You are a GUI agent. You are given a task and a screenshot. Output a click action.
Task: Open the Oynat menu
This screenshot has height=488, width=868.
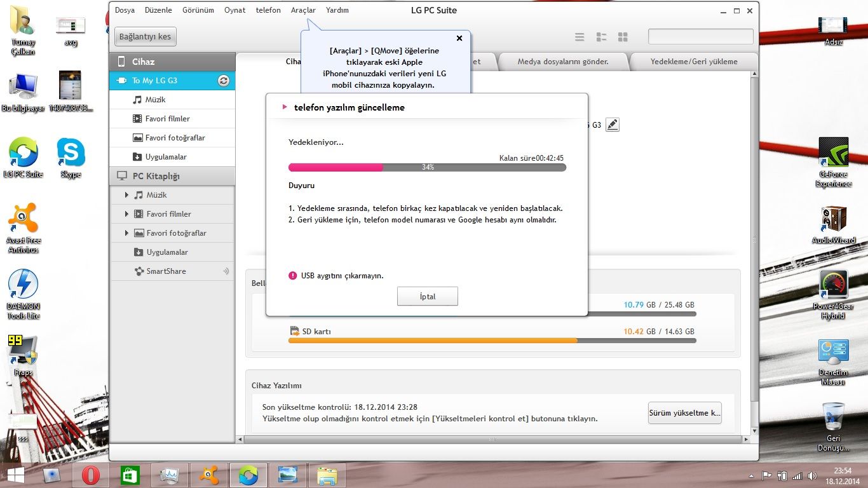(235, 10)
